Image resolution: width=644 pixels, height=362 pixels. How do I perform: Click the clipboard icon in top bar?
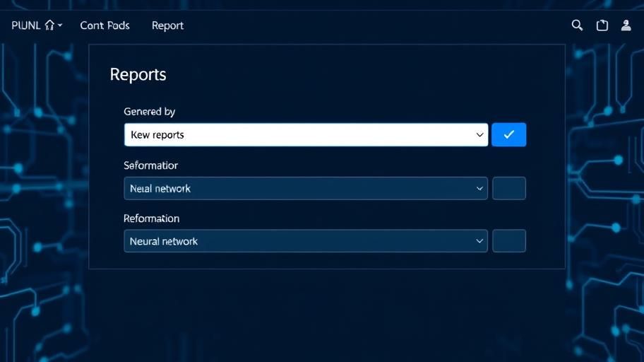[x=602, y=25]
